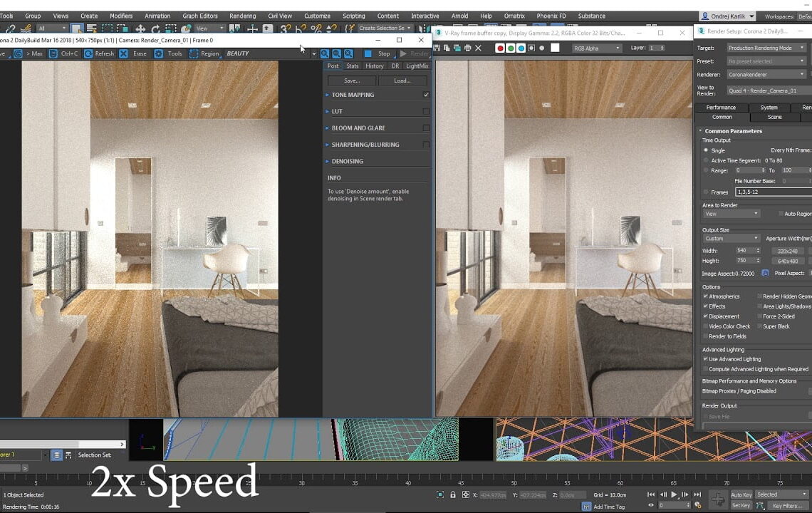The width and height of the screenshot is (812, 513).
Task: Uncheck the Tone Mapping checkbox
Action: click(426, 94)
